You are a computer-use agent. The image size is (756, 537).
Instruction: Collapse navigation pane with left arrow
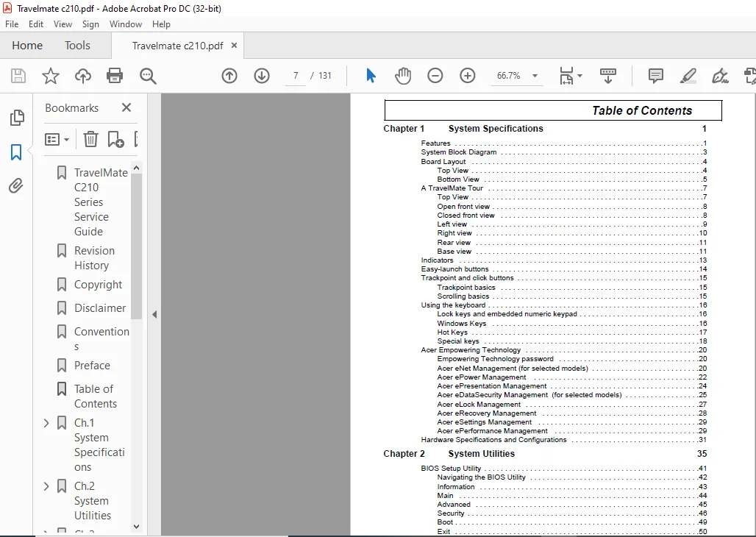coord(154,315)
